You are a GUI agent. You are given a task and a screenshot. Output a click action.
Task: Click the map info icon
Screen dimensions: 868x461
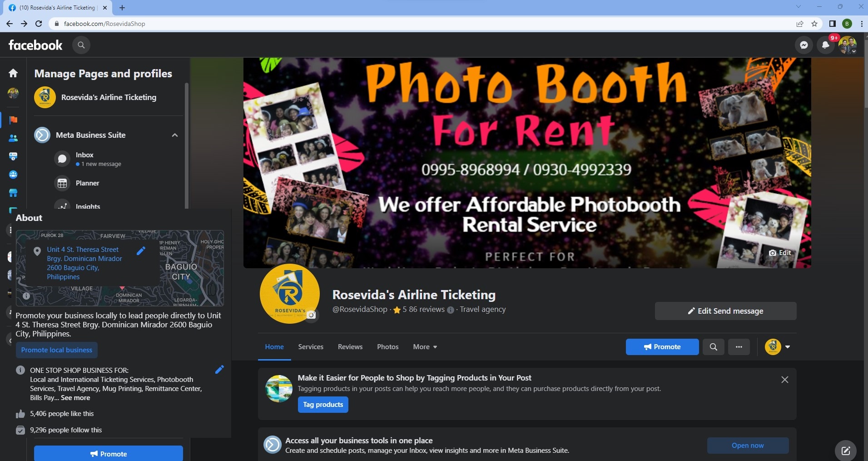[x=26, y=296]
